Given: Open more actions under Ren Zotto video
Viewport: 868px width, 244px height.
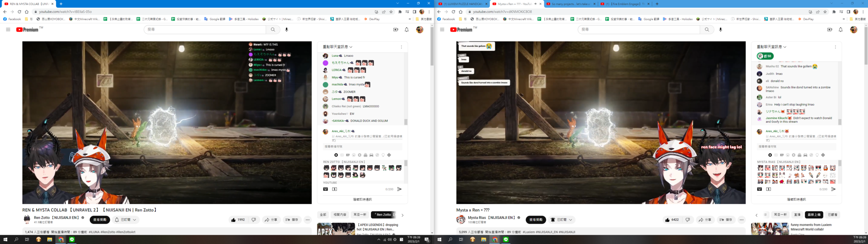Looking at the screenshot, I should [x=308, y=220].
